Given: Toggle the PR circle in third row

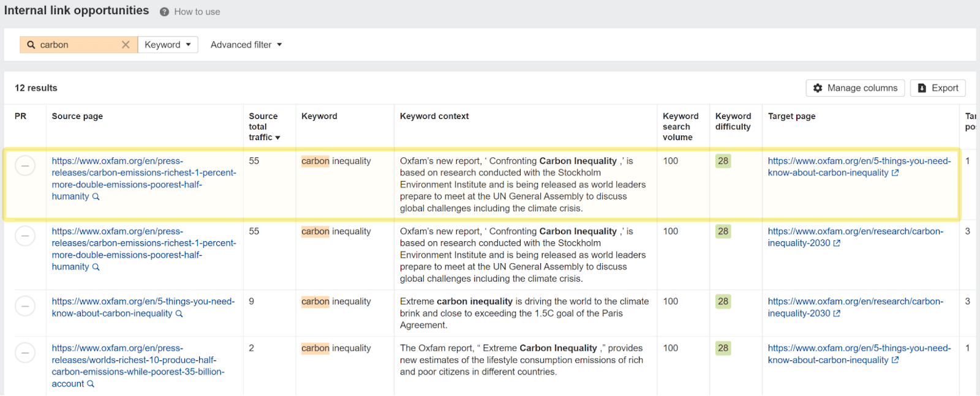Looking at the screenshot, I should coord(25,305).
